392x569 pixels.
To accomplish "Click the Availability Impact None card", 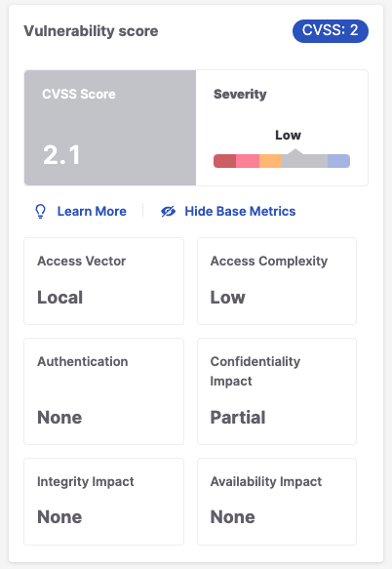I will (277, 502).
